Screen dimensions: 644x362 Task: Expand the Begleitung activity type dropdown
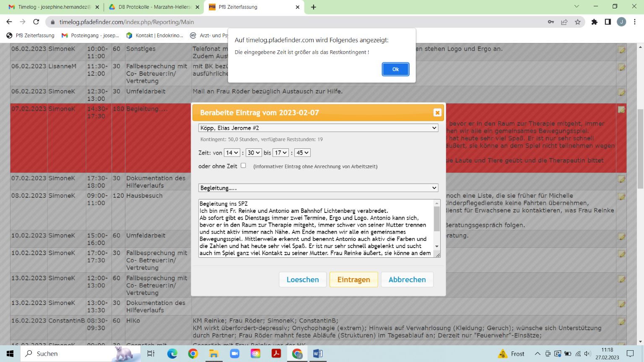318,188
